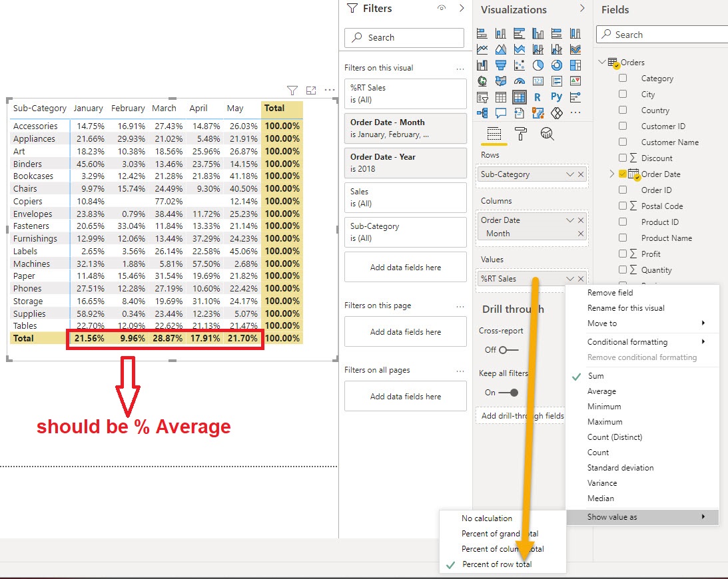Choose Remove field from the context menu
728x579 pixels.
click(x=643, y=293)
